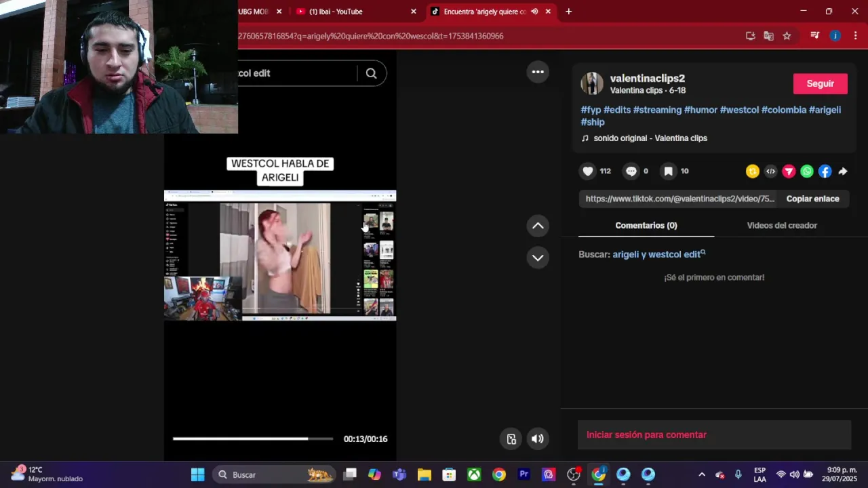Open media controls icon in Chrome toolbar
This screenshot has width=868, height=488.
click(x=815, y=36)
